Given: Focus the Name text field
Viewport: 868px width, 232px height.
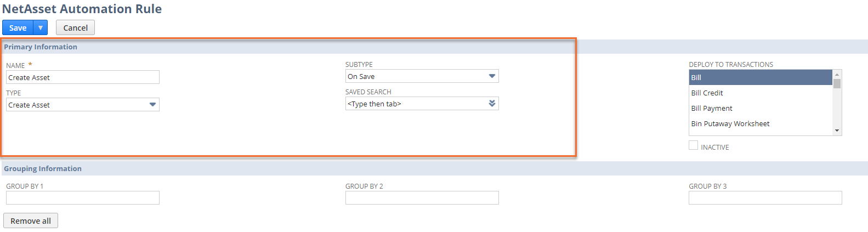Looking at the screenshot, I should [82, 77].
